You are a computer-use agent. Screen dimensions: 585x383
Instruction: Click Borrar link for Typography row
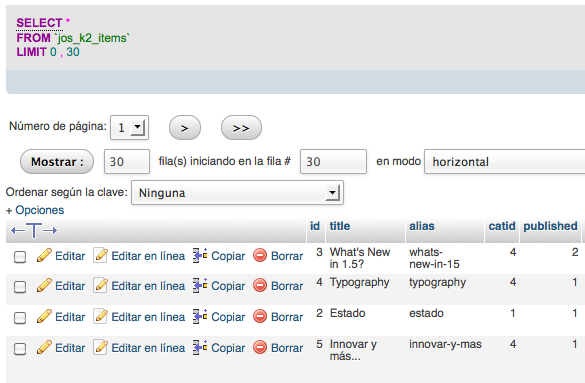click(287, 286)
